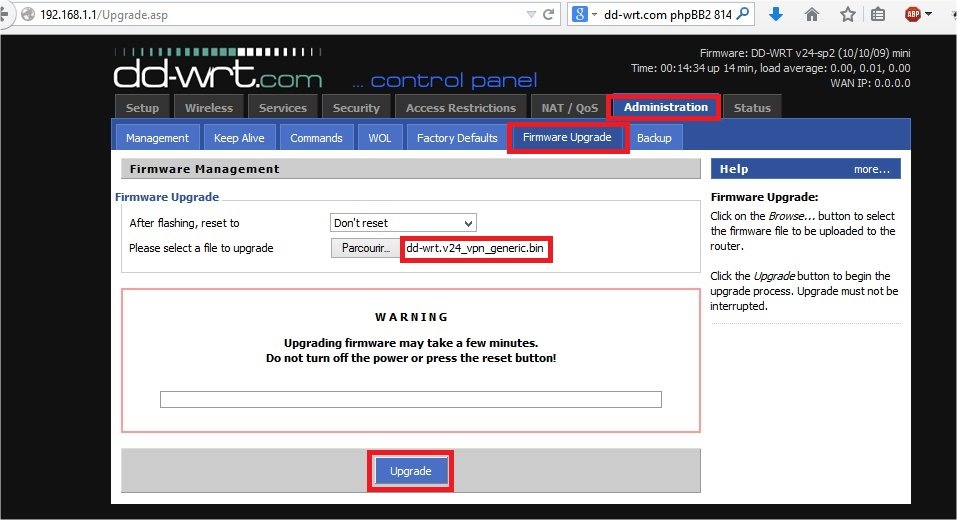Show the bookmarks list icon
Screen dimensions: 957x520
(x=878, y=15)
